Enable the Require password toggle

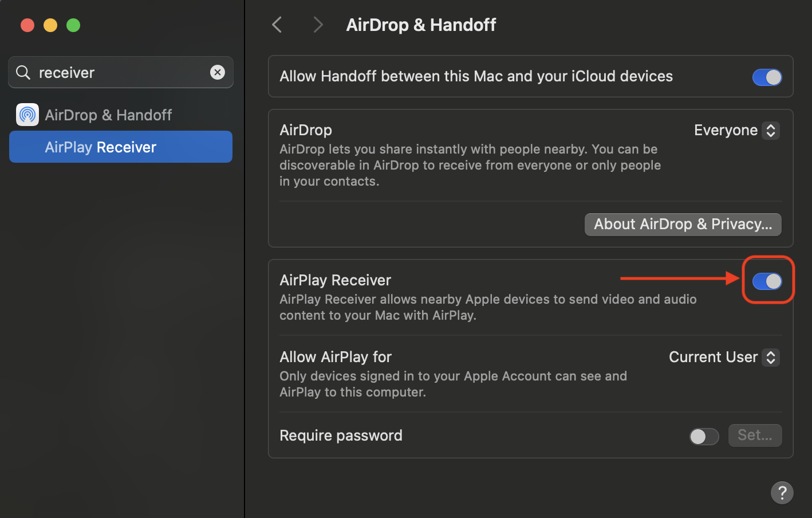(x=704, y=436)
